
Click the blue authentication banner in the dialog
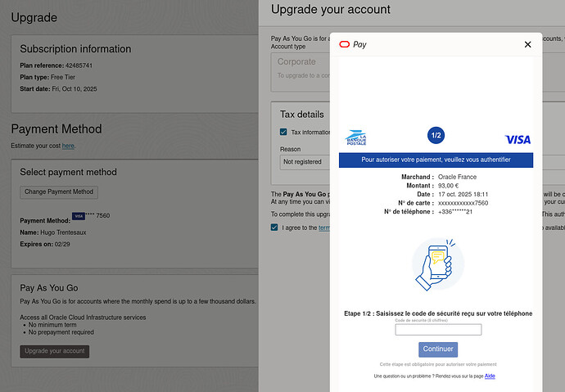pyautogui.click(x=436, y=160)
